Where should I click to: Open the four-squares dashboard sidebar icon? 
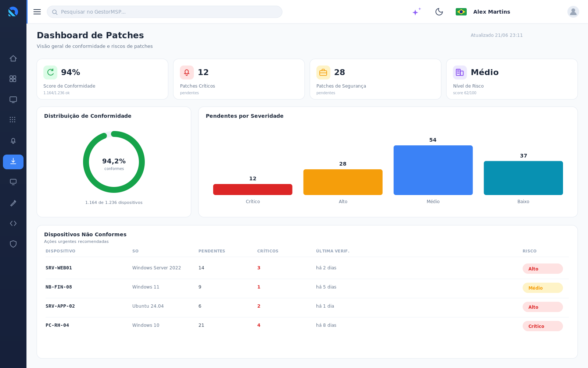tap(13, 79)
